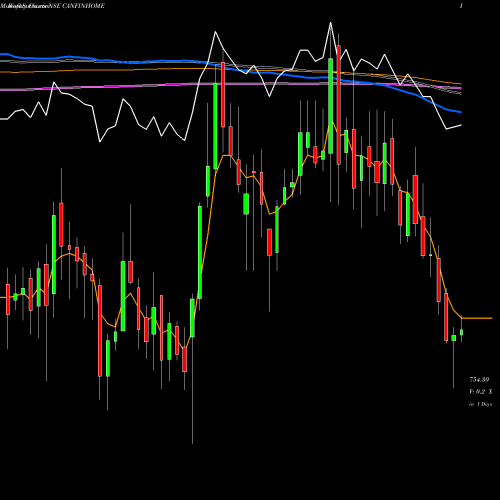The height and width of the screenshot is (500, 500).
Task: Click the 'NSE CANFINHOME' chart title
Action: point(77,6)
